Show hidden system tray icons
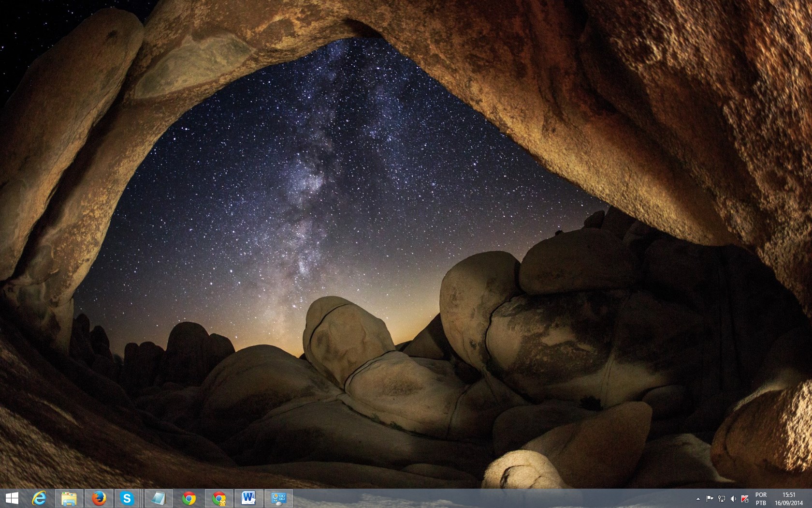This screenshot has height=508, width=812. [x=698, y=499]
